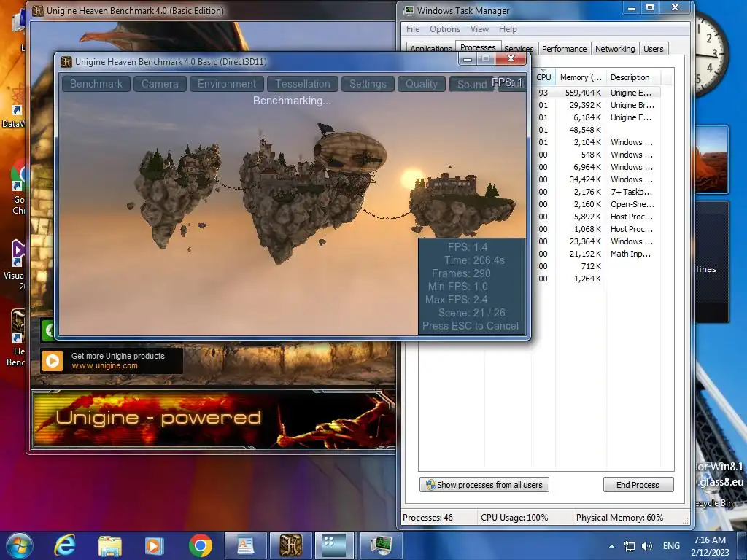Switch to the Applications tab
This screenshot has width=747, height=560.
(430, 48)
